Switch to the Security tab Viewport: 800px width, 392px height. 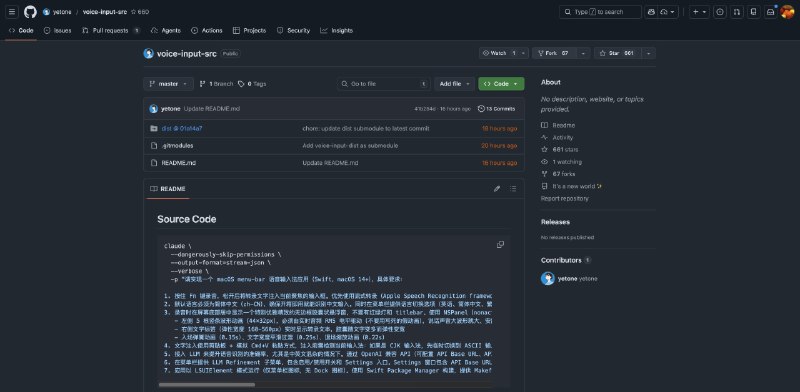point(293,31)
